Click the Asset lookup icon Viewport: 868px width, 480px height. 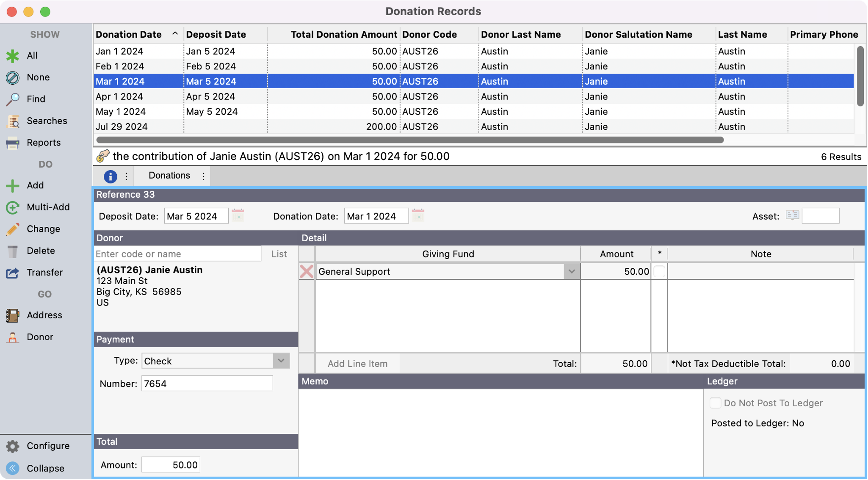pyautogui.click(x=792, y=215)
